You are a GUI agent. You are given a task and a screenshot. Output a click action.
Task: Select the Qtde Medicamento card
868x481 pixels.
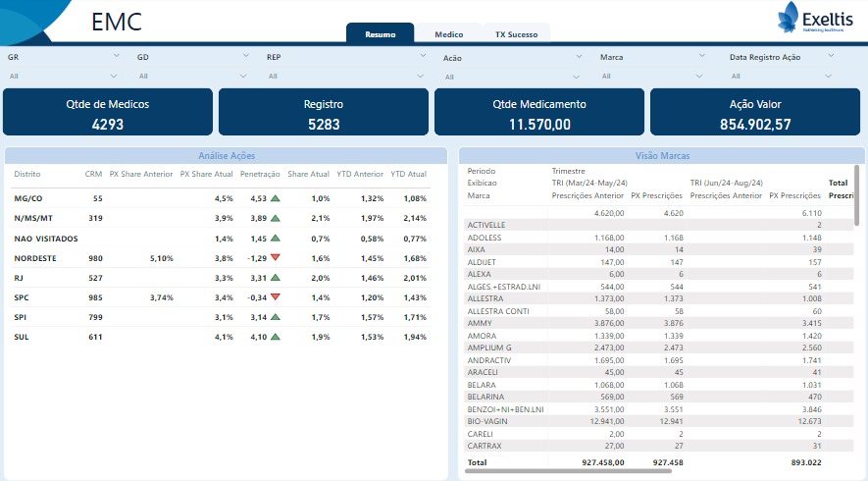(x=539, y=112)
